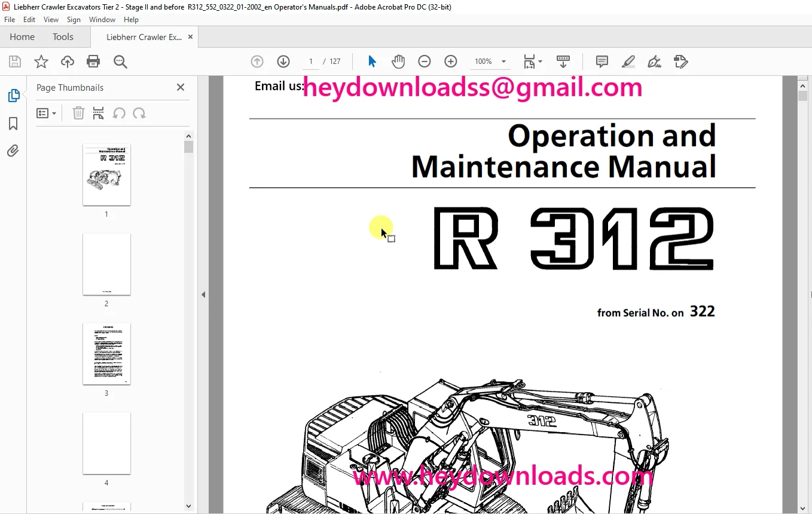Zoom out with the minus circle button

pyautogui.click(x=425, y=62)
